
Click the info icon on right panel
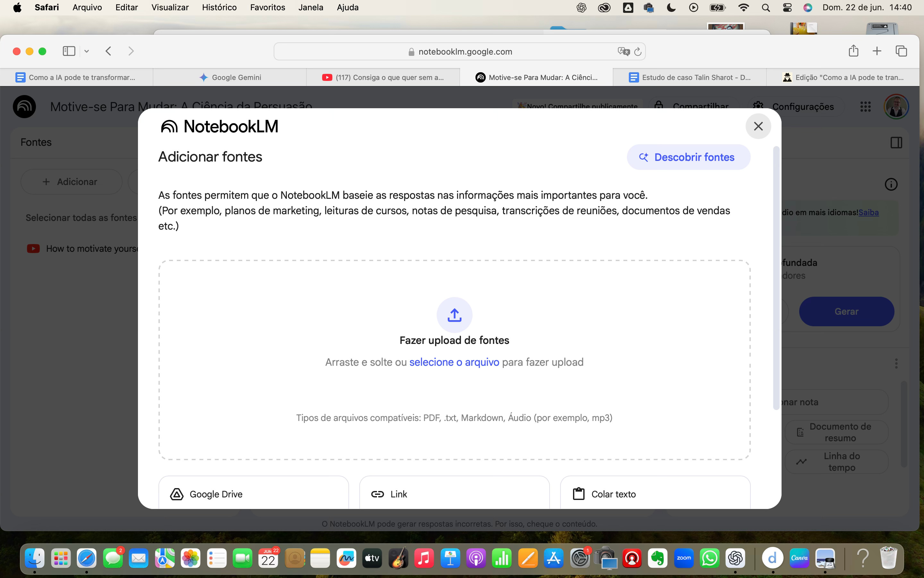pos(891,184)
